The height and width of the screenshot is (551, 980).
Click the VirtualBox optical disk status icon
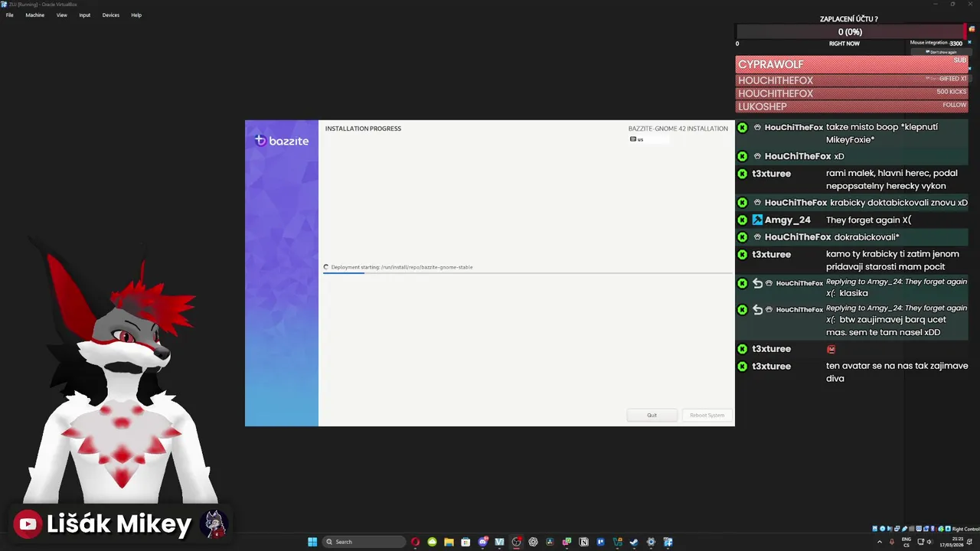click(883, 529)
